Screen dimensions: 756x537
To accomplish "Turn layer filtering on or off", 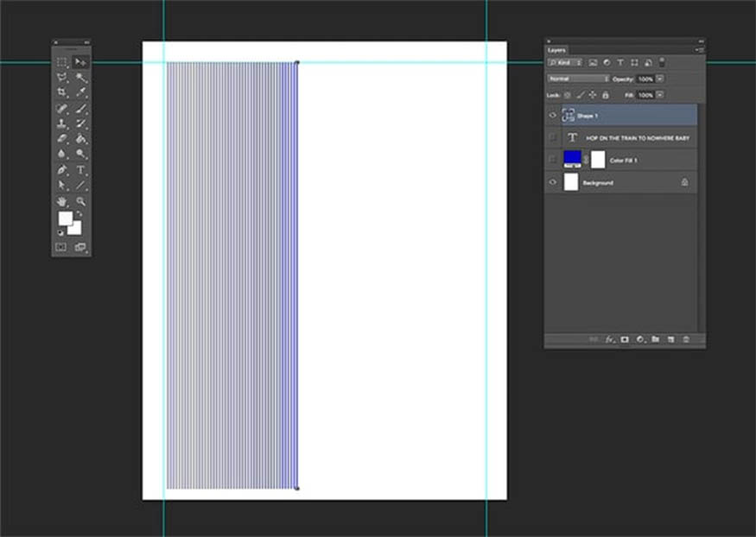I will 662,62.
